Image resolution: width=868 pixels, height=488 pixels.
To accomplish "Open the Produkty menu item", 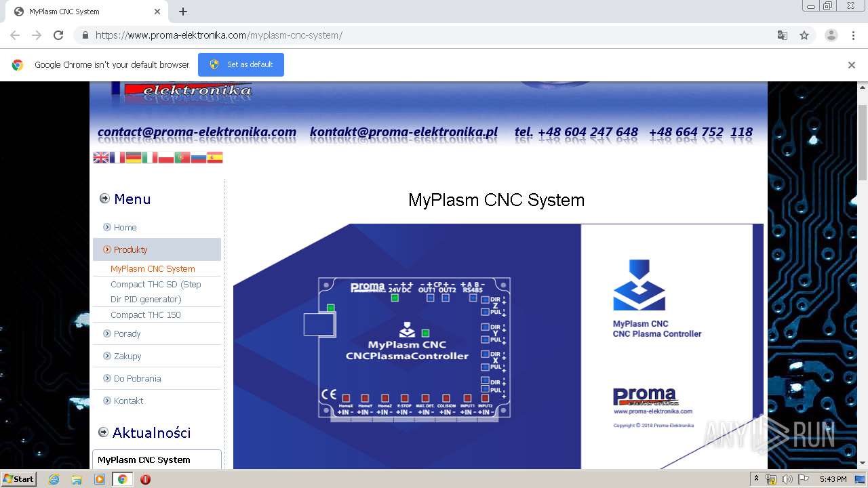I will coord(157,249).
